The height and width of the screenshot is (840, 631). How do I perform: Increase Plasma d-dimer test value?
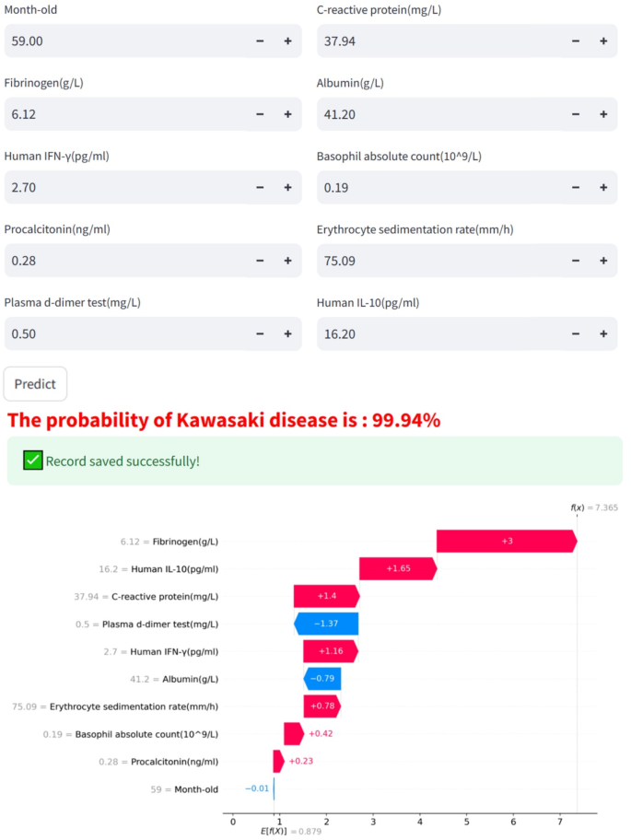[287, 334]
